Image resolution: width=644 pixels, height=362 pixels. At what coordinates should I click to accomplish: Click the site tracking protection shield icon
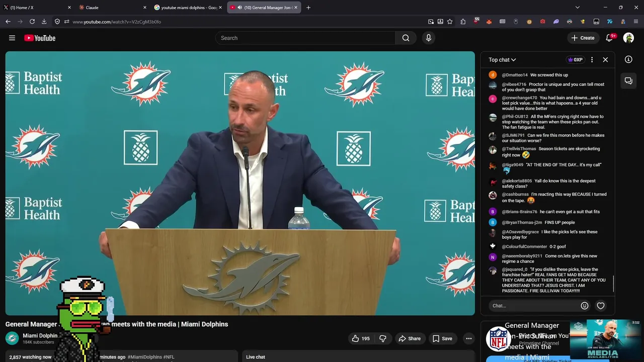57,22
